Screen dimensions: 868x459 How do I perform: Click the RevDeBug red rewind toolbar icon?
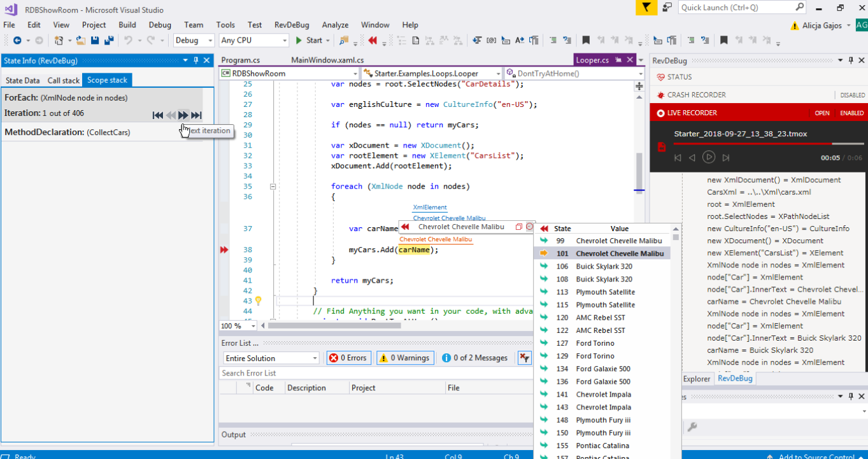tap(373, 40)
